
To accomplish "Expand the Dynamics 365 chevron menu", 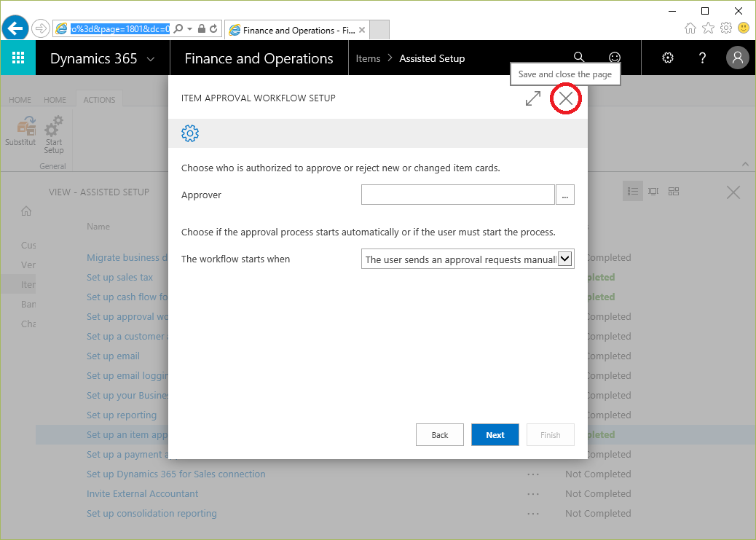I will pyautogui.click(x=151, y=59).
